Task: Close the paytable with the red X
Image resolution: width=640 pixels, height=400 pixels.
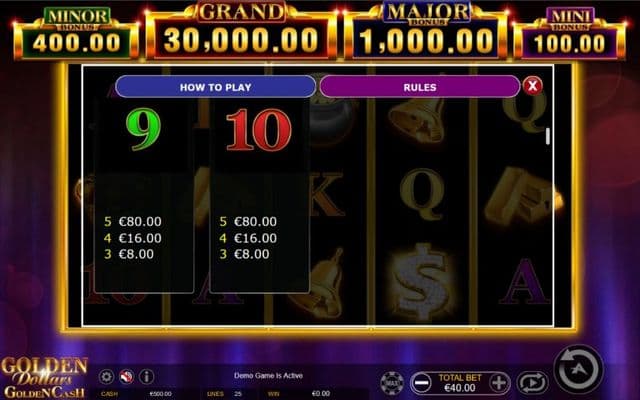Action: (532, 86)
